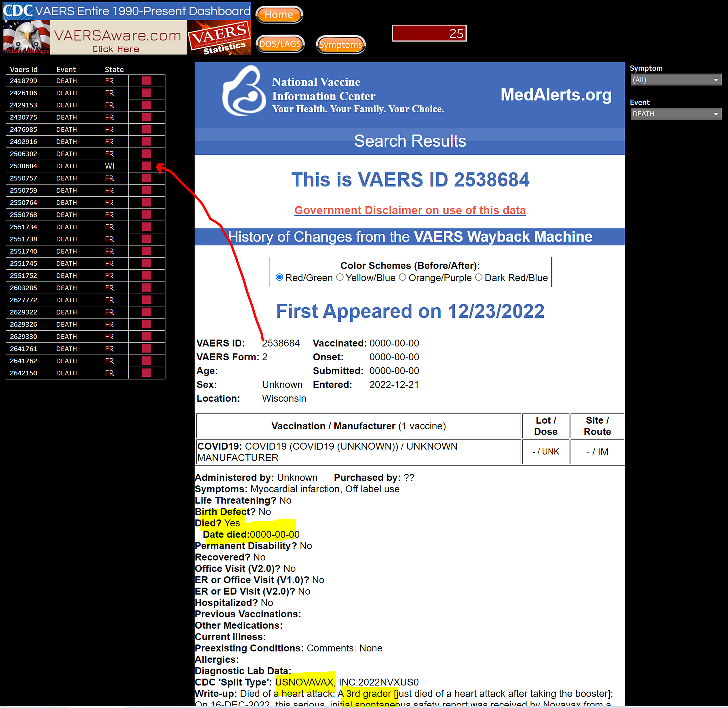Select Vaers Id 2642150 in list
This screenshot has width=728, height=708.
coord(23,373)
